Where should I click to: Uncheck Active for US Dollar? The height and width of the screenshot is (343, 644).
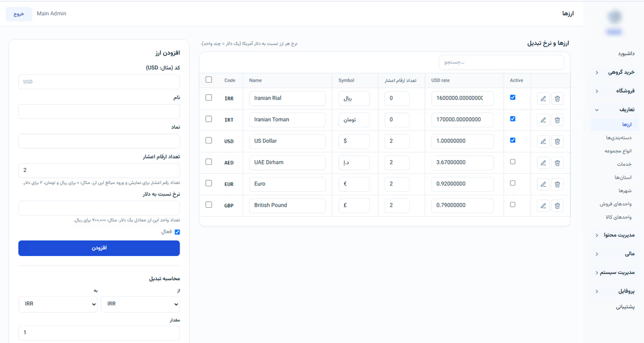tap(513, 140)
